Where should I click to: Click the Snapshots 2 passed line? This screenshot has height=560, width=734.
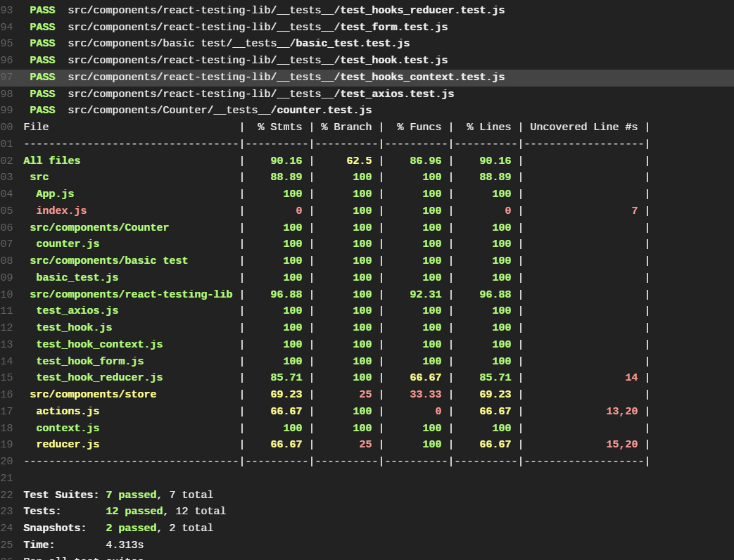[x=118, y=528]
